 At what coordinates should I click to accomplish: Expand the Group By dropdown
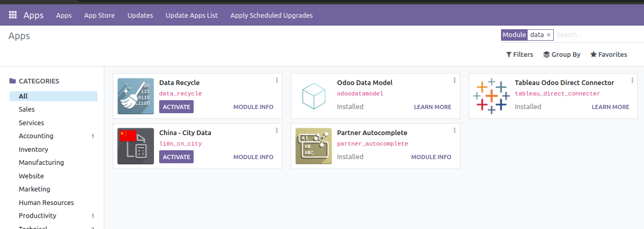point(562,54)
